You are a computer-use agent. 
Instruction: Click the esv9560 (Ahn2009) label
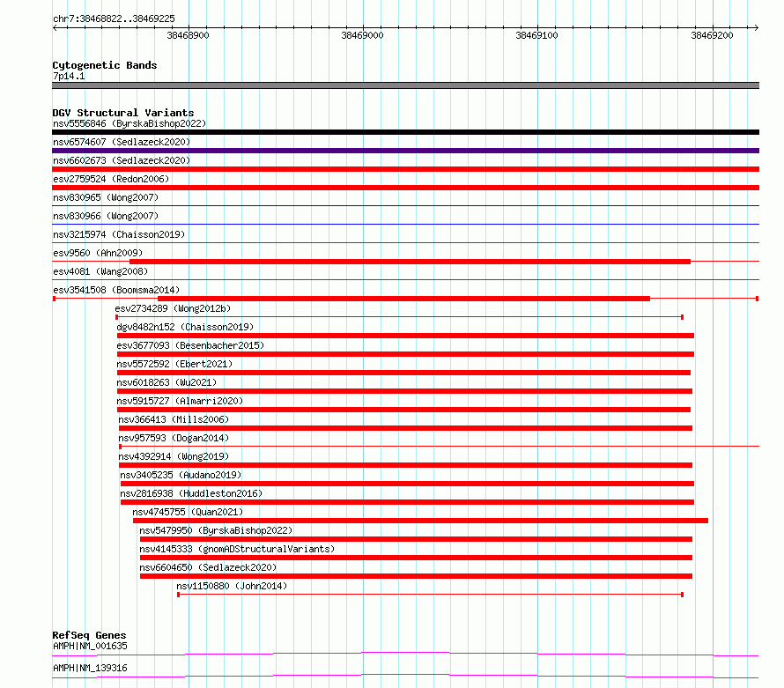98,253
